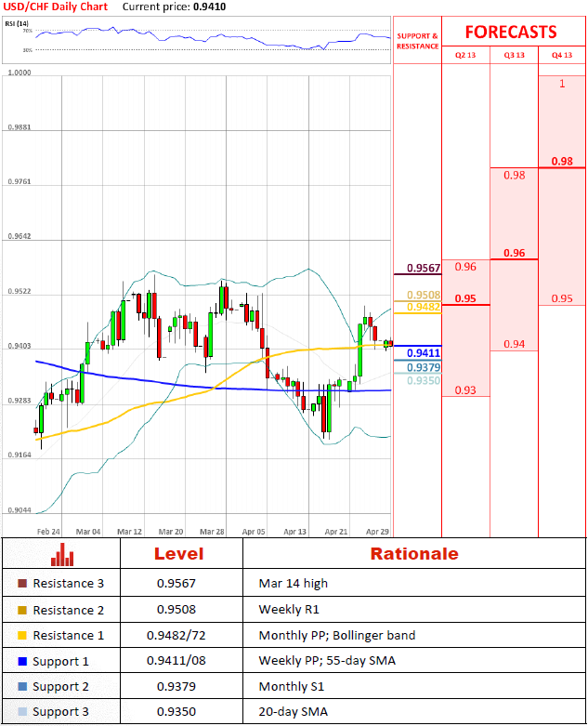588x726 pixels.
Task: Select the Resistance 2 gold swatch
Action: click(22, 610)
